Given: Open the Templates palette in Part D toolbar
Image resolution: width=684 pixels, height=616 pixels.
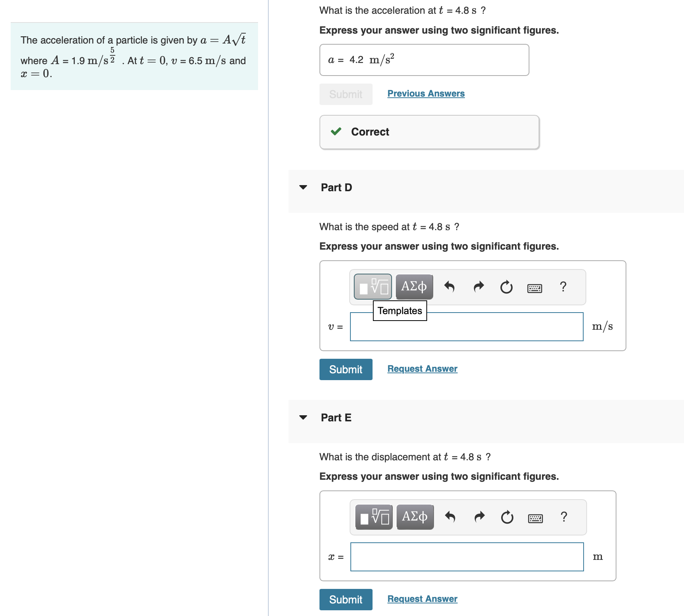Looking at the screenshot, I should pyautogui.click(x=373, y=287).
